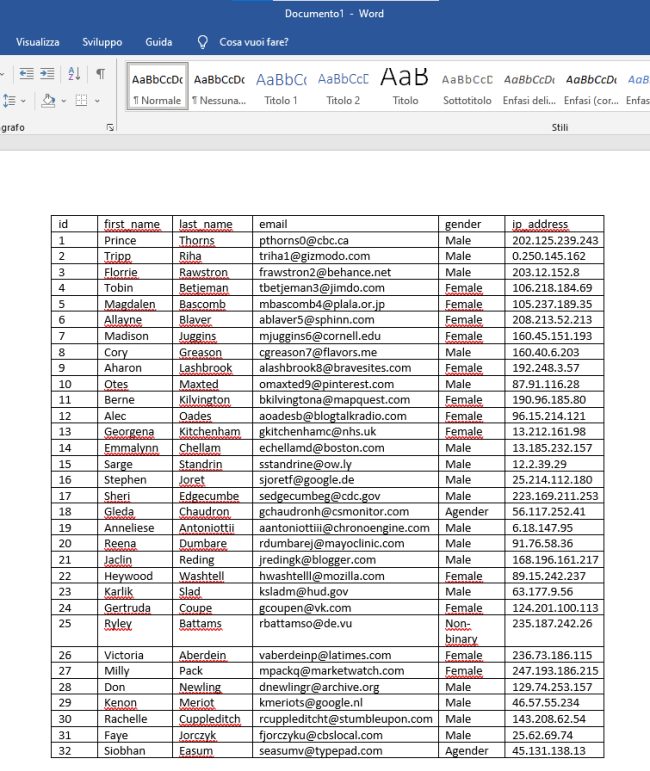
Task: Click the line spacing icon
Action: (x=9, y=100)
